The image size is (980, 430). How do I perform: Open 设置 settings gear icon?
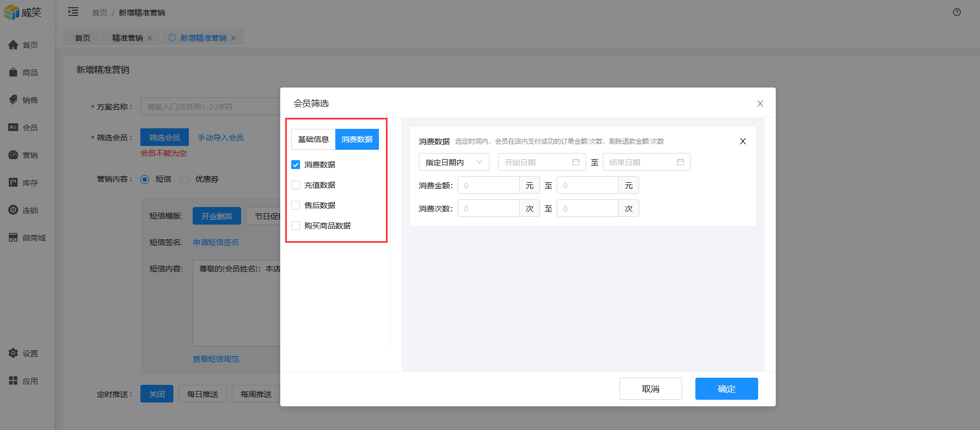point(13,353)
